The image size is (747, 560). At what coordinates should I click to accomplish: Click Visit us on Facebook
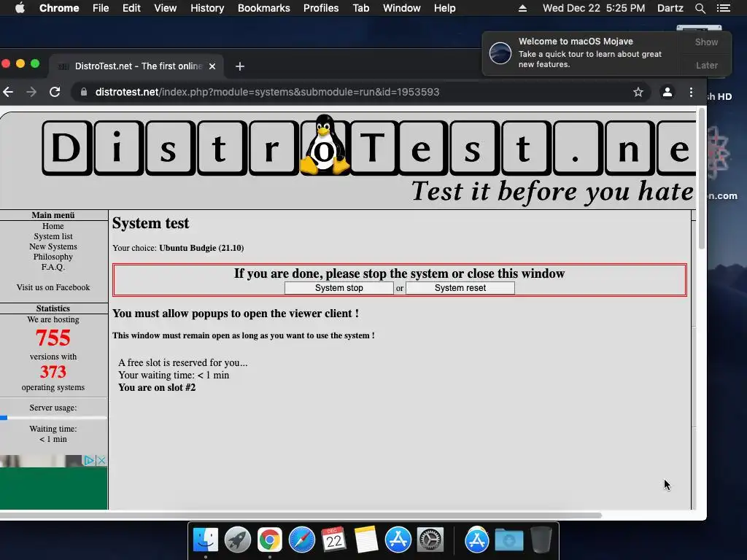pos(53,287)
